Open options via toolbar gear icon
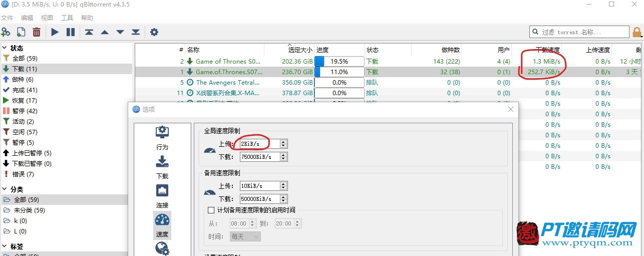644x256 pixels. tap(154, 32)
